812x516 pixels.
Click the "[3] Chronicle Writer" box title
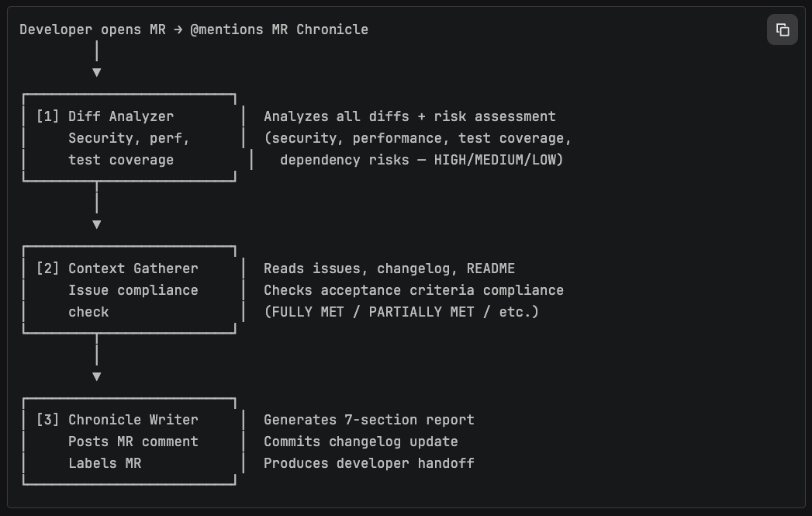(117, 420)
